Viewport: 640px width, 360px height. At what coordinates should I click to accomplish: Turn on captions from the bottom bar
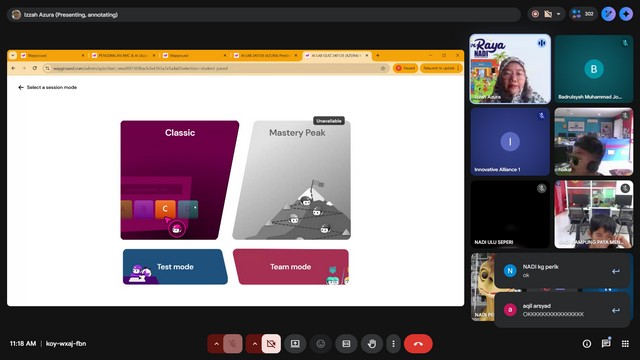coord(346,344)
